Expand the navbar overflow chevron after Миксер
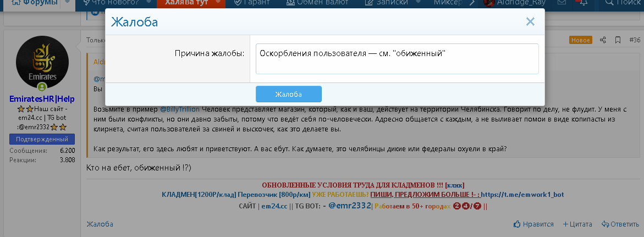 click(471, 3)
